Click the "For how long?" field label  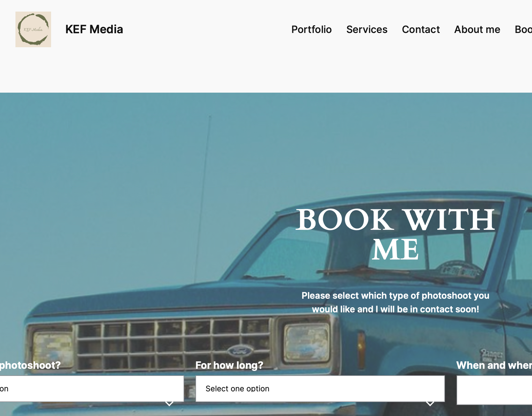229,365
